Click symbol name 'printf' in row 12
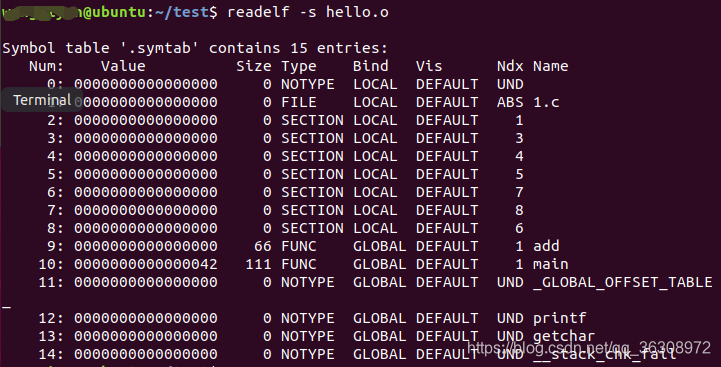This screenshot has width=721, height=367. tap(560, 318)
